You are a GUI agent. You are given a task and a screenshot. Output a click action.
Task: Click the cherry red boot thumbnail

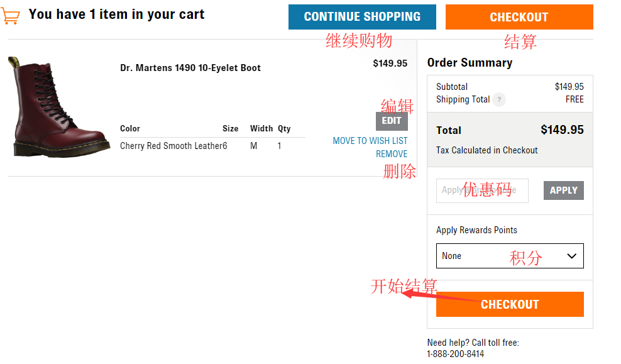58,107
